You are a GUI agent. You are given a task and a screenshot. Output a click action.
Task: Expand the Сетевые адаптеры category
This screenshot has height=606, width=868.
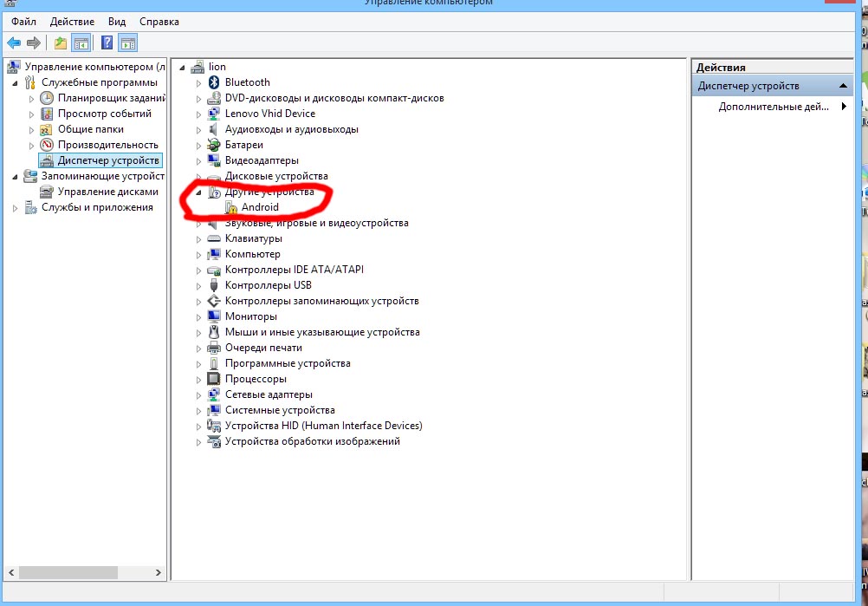[x=198, y=395]
